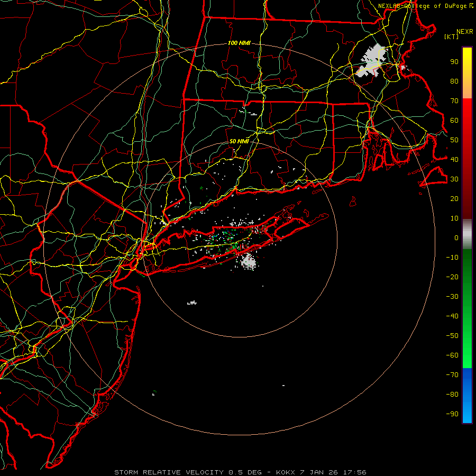476x476 pixels.
Task: Click the 40 value on velocity scale
Action: point(454,159)
